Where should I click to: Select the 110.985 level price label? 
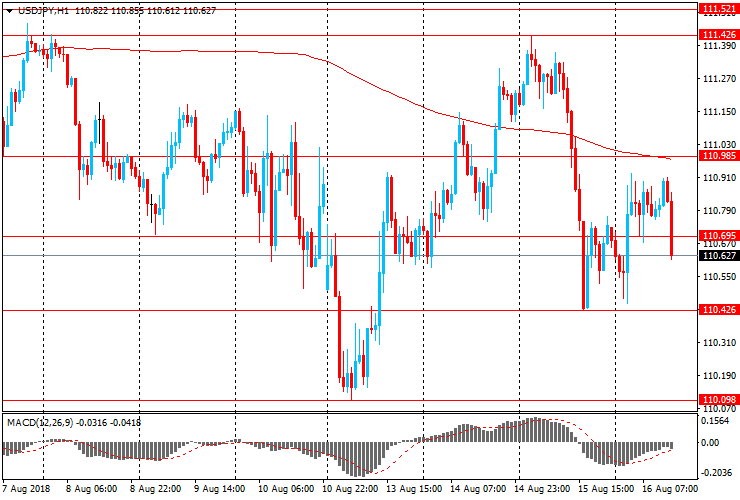719,156
